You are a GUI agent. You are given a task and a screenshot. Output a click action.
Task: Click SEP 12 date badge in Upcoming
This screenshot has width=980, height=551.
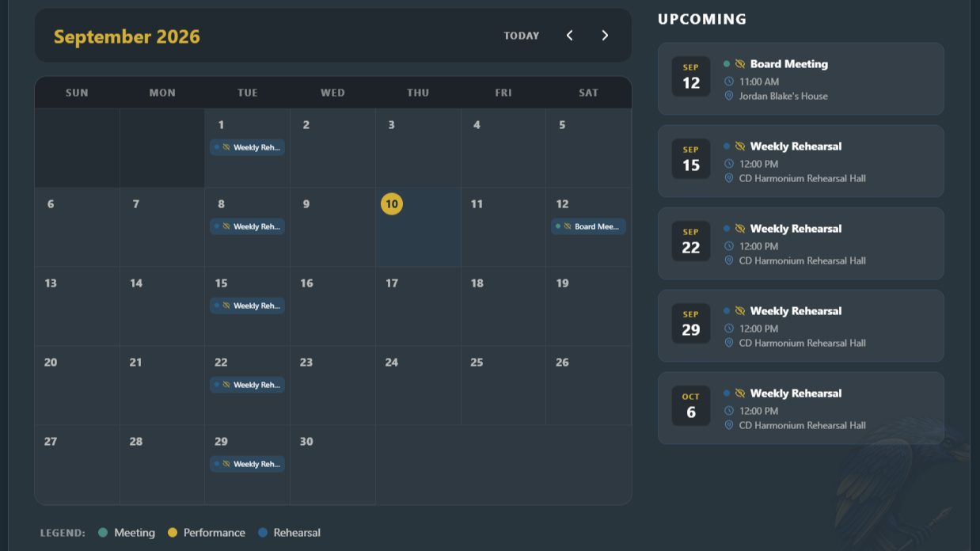(691, 77)
